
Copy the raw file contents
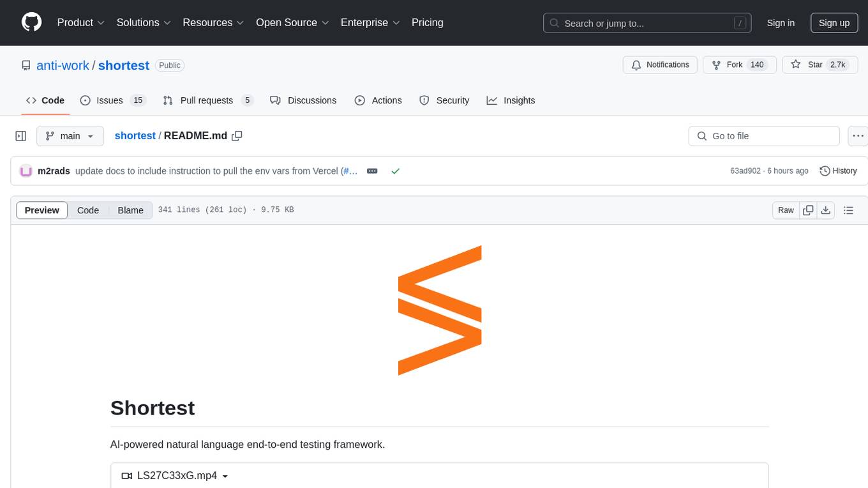tap(808, 210)
